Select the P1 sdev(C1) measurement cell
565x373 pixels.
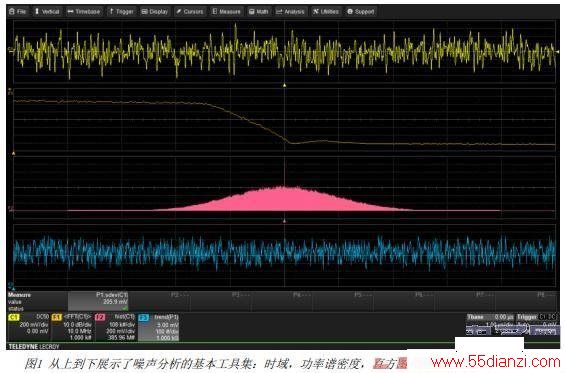98,301
